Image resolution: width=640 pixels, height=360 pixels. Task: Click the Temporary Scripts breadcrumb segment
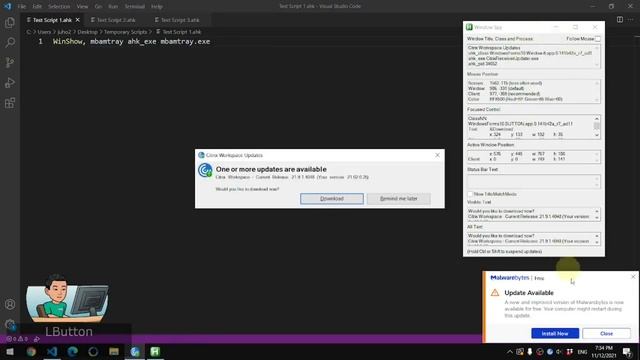point(125,32)
